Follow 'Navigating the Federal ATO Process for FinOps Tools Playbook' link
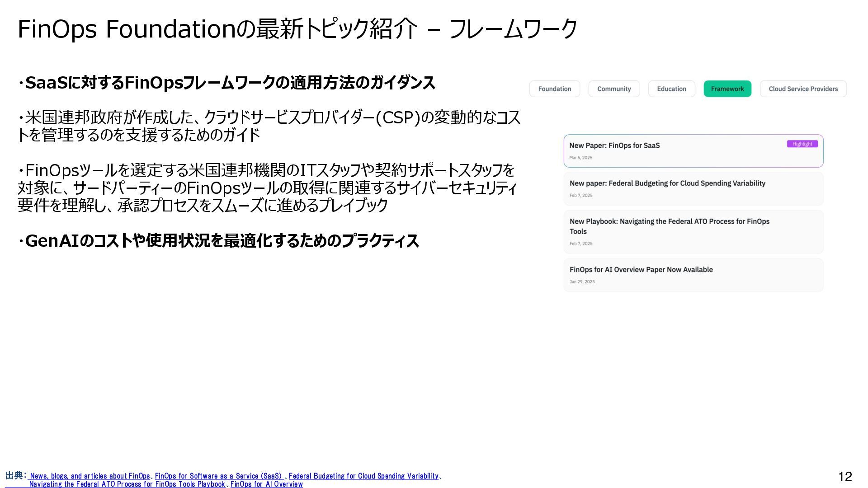This screenshot has height=488, width=868. click(x=127, y=484)
